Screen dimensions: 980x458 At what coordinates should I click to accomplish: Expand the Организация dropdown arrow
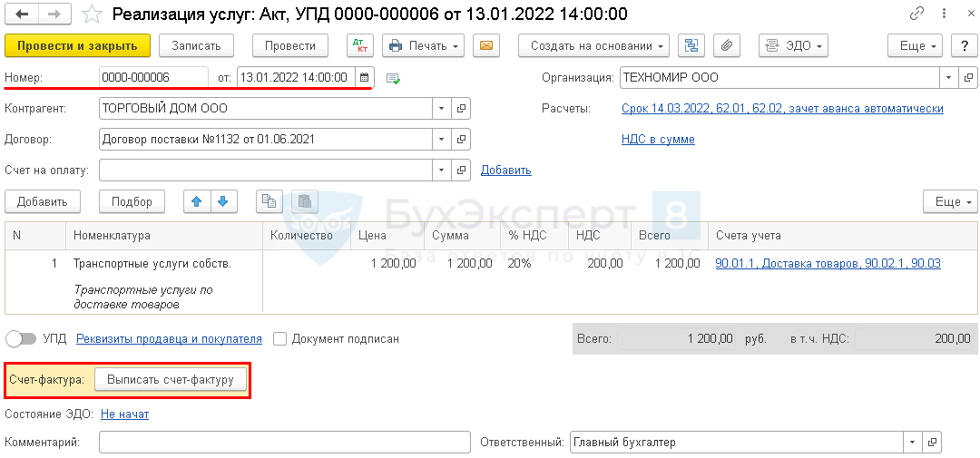pos(948,78)
